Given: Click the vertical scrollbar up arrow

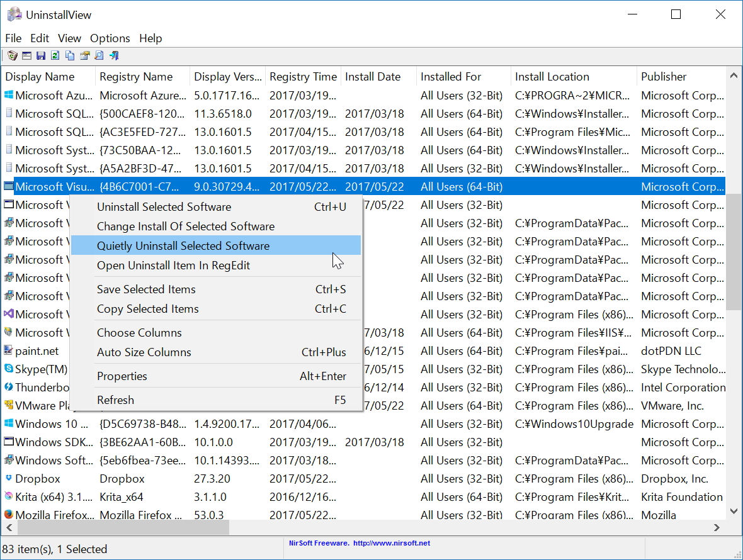Looking at the screenshot, I should click(x=734, y=76).
